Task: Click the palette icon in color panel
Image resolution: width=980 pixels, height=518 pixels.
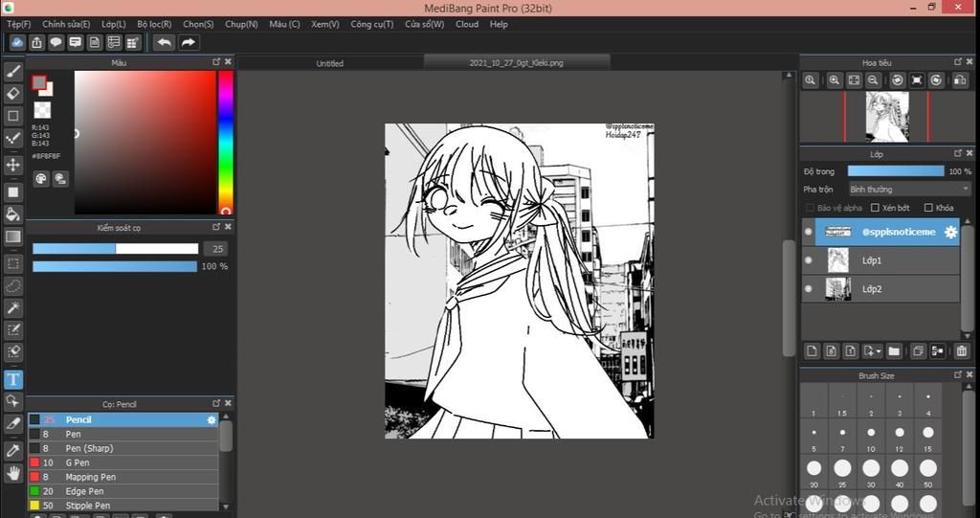Action: tap(40, 179)
